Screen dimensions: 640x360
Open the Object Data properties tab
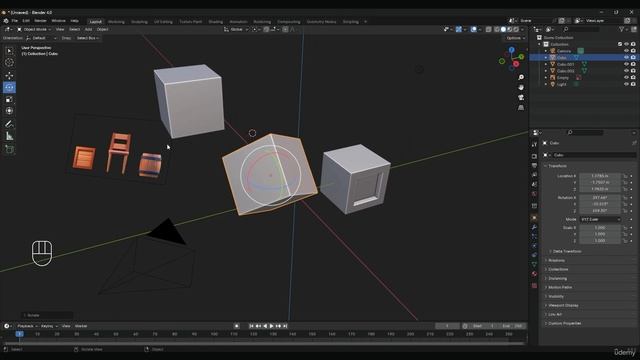[x=534, y=265]
